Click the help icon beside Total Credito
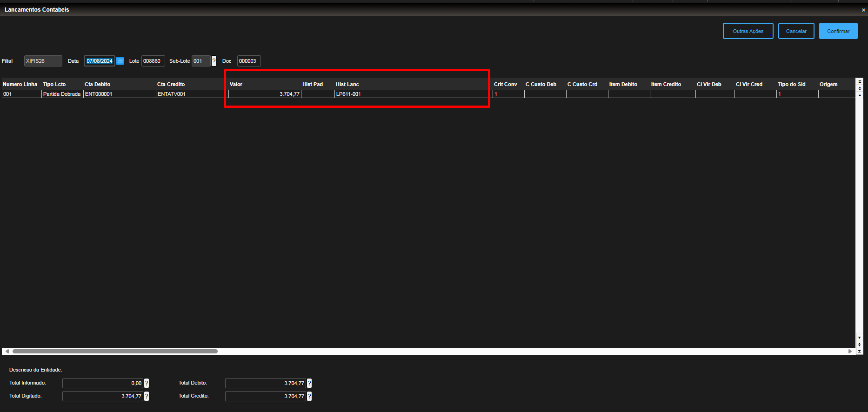 (x=309, y=396)
